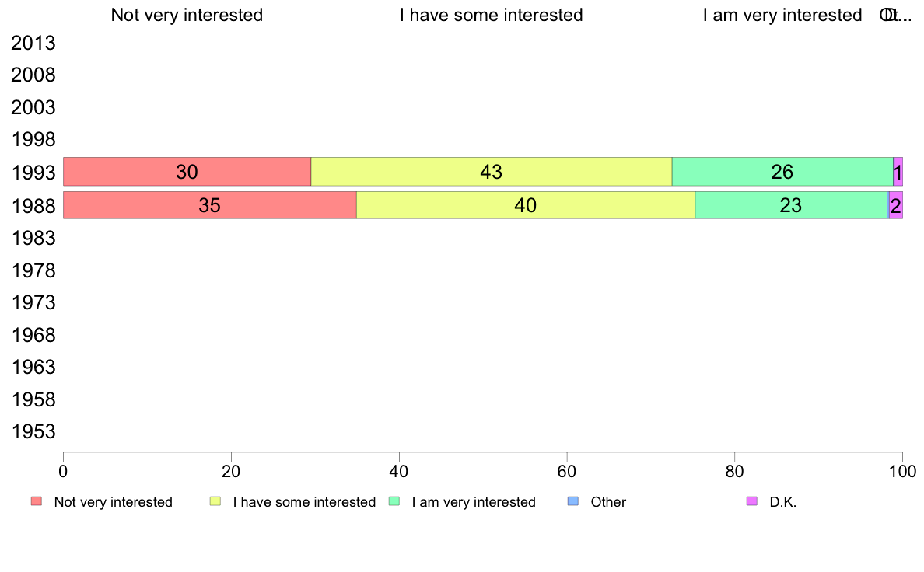
Task: Click the Not very interested column header
Action: click(187, 15)
